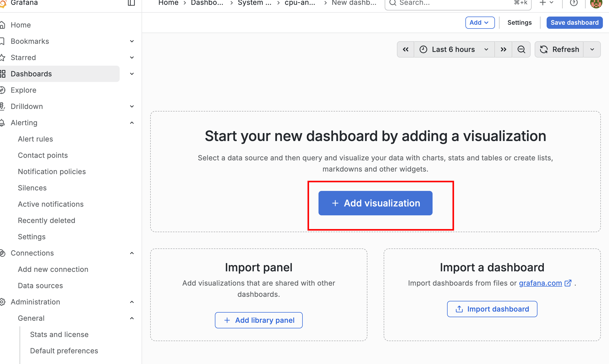Click the Add visualization button
609x364 pixels.
pyautogui.click(x=375, y=203)
